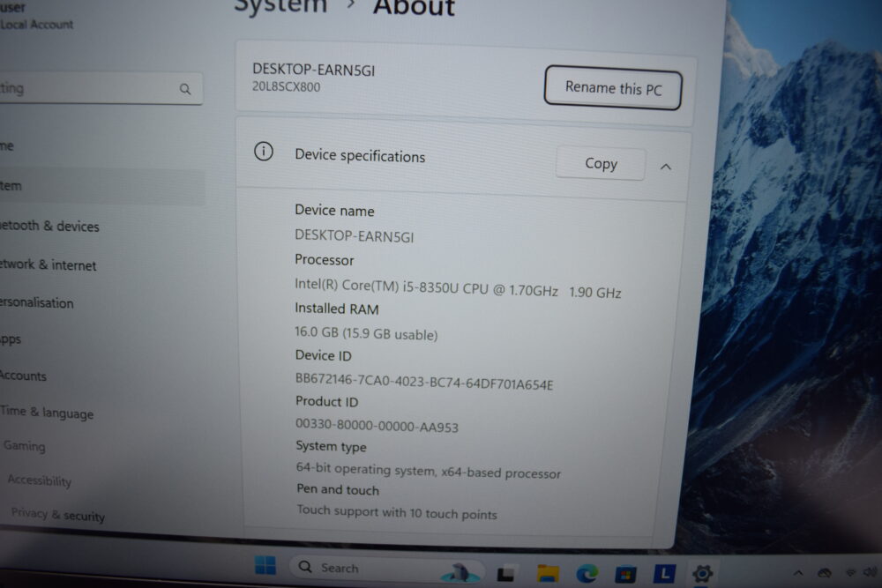The width and height of the screenshot is (882, 588).
Task: Click the Device ID label
Action: pos(324,355)
